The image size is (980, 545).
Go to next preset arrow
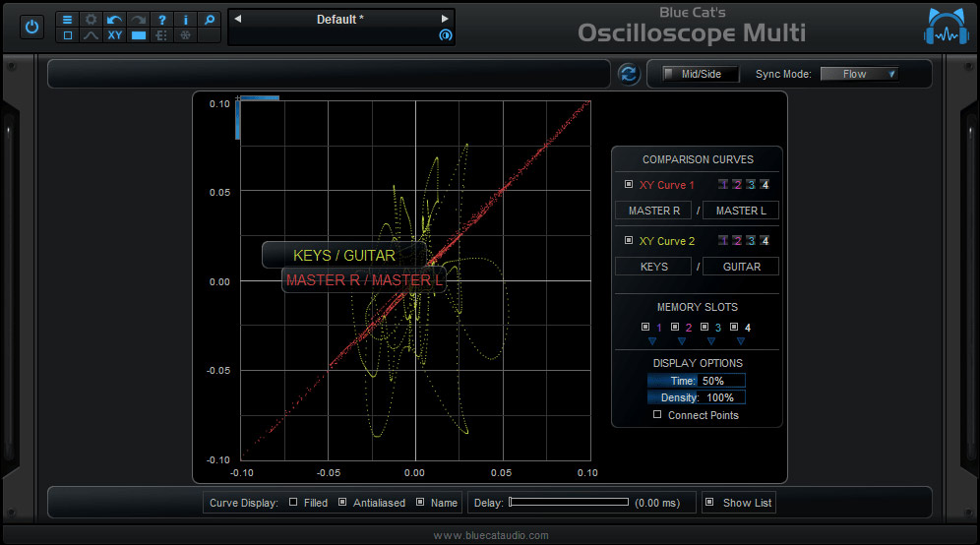(x=445, y=19)
